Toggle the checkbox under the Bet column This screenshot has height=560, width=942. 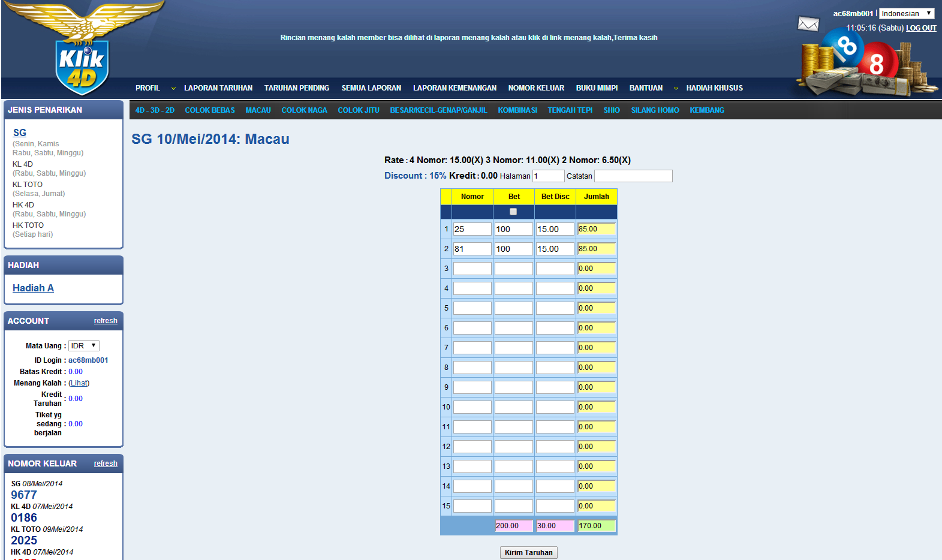click(x=513, y=212)
